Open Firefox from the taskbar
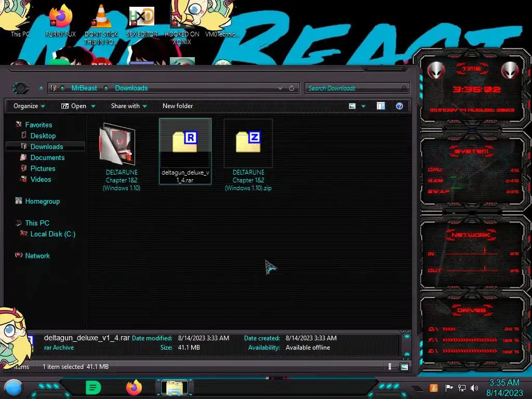 click(x=134, y=388)
